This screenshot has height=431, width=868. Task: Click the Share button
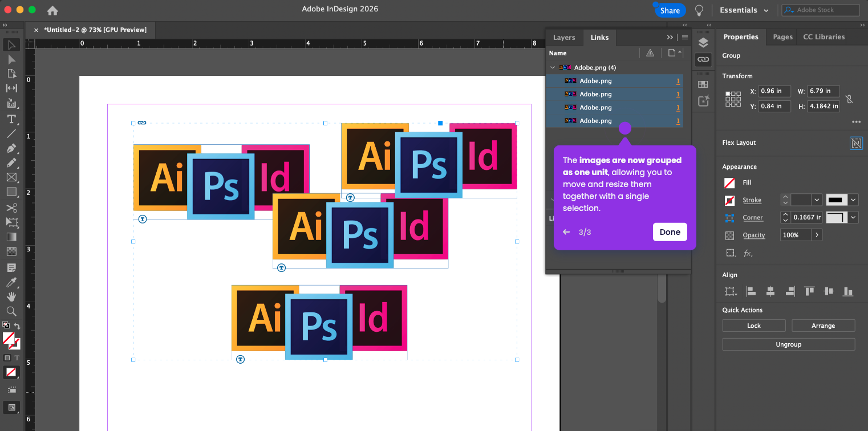coord(670,10)
